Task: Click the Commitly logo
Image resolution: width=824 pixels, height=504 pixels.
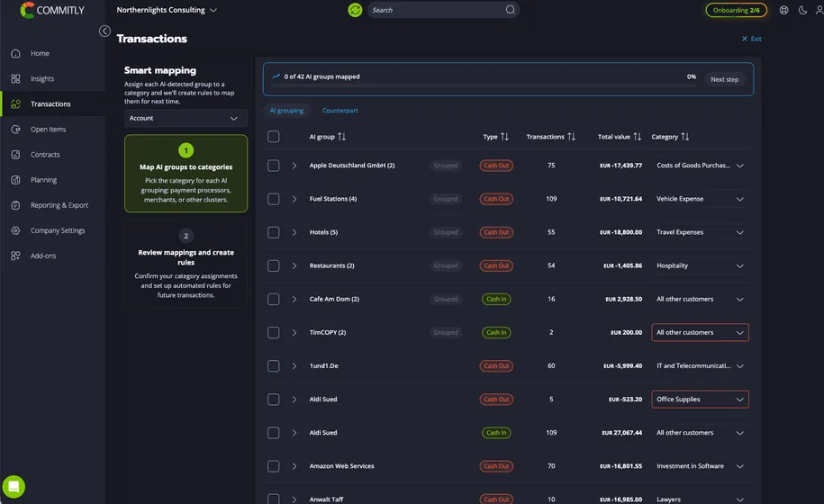Action: click(x=52, y=10)
